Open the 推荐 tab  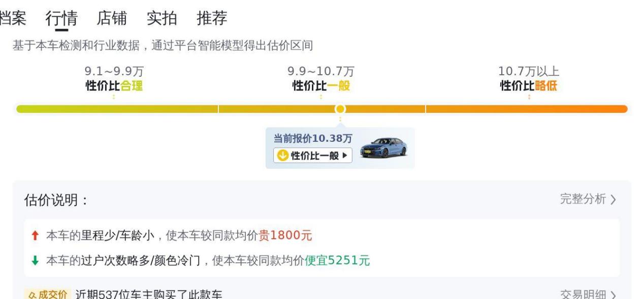[212, 18]
